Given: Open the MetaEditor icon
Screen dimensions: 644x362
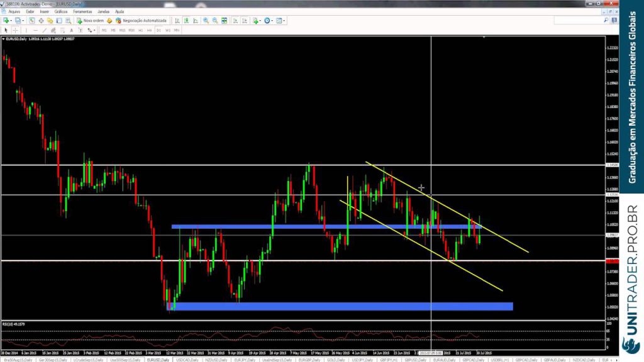Looking at the screenshot, I should click(x=109, y=21).
